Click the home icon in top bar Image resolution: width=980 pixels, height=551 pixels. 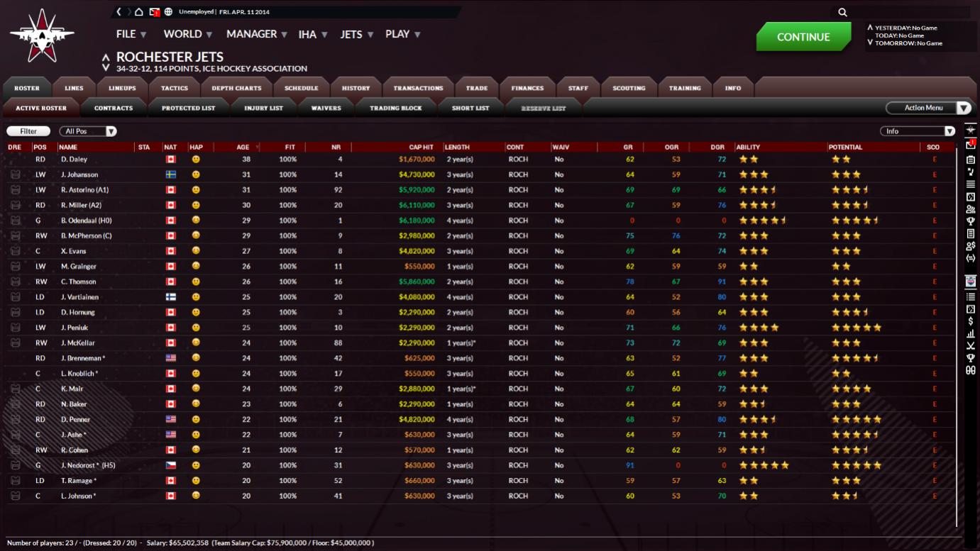pyautogui.click(x=139, y=12)
